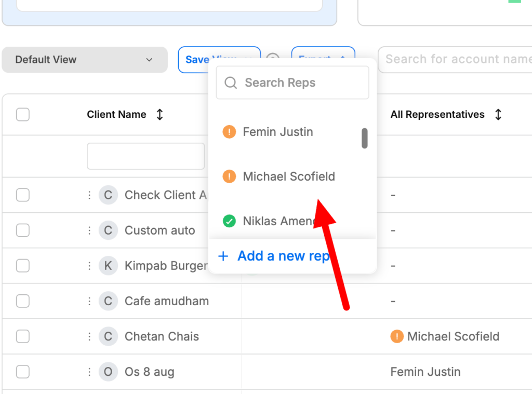Viewport: 532px width, 394px height.
Task: Select the checkbox for Chetan Chais row
Action: point(23,336)
